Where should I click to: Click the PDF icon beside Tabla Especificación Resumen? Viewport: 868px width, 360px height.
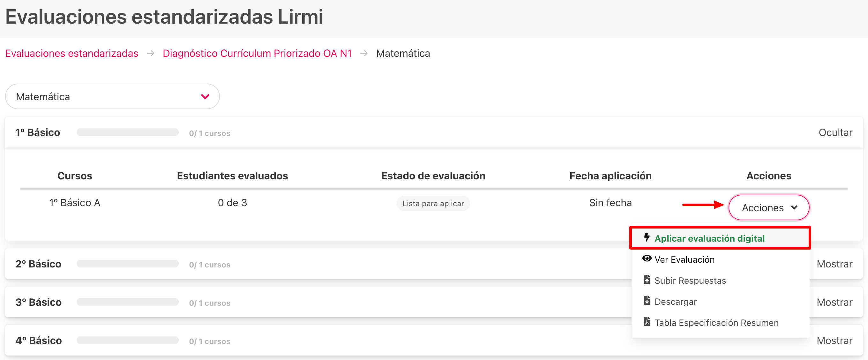[x=647, y=322]
